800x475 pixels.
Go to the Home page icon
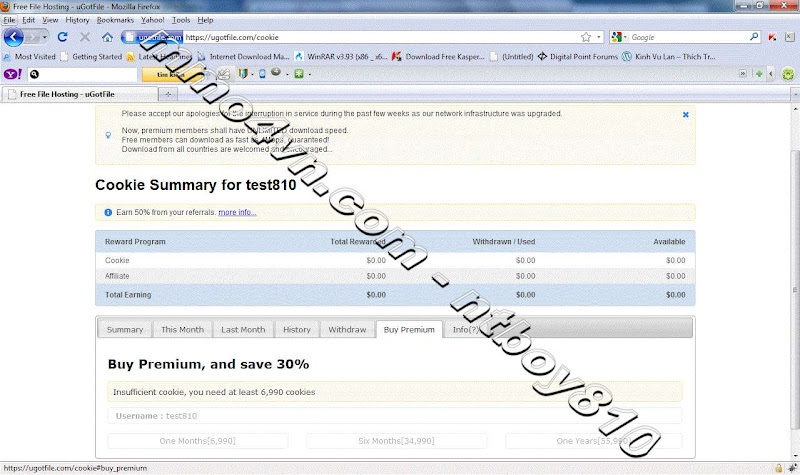(107, 37)
